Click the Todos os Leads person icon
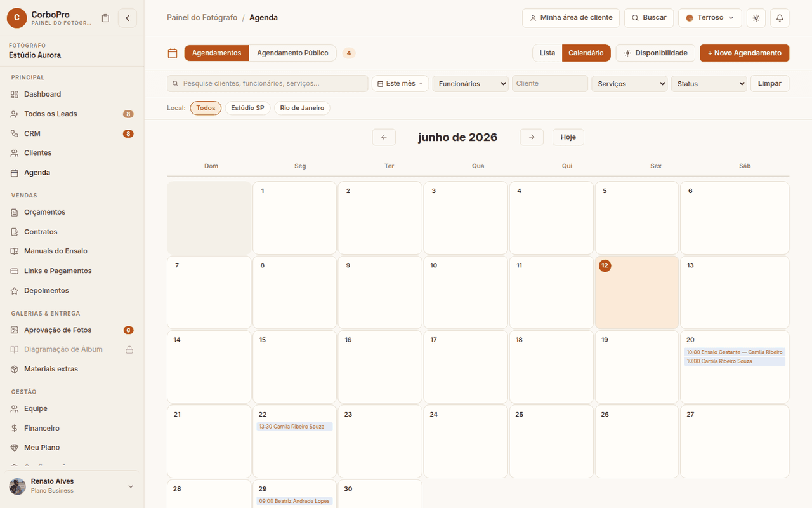 [x=15, y=114]
